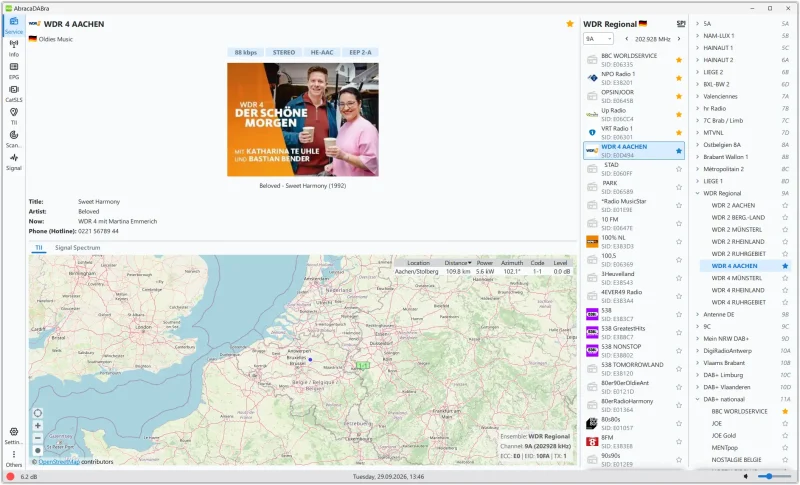
Task: Favorite JOE Gold in ensemble tree
Action: [785, 436]
